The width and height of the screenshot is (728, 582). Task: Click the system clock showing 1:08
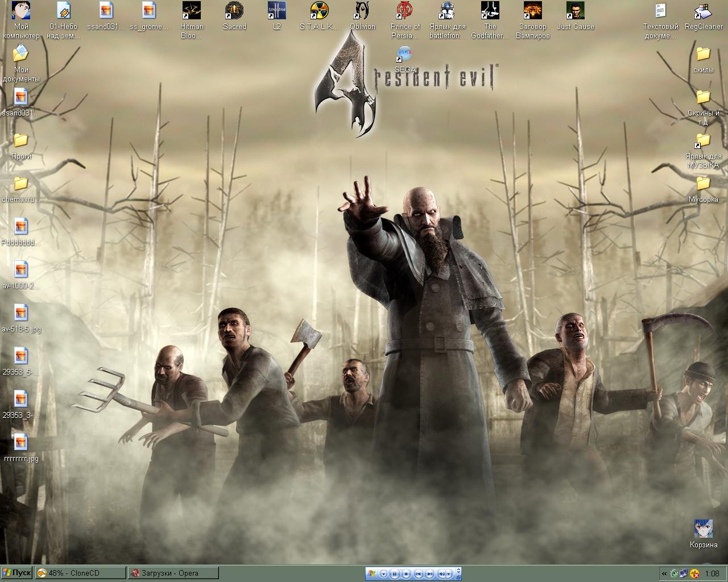click(712, 573)
